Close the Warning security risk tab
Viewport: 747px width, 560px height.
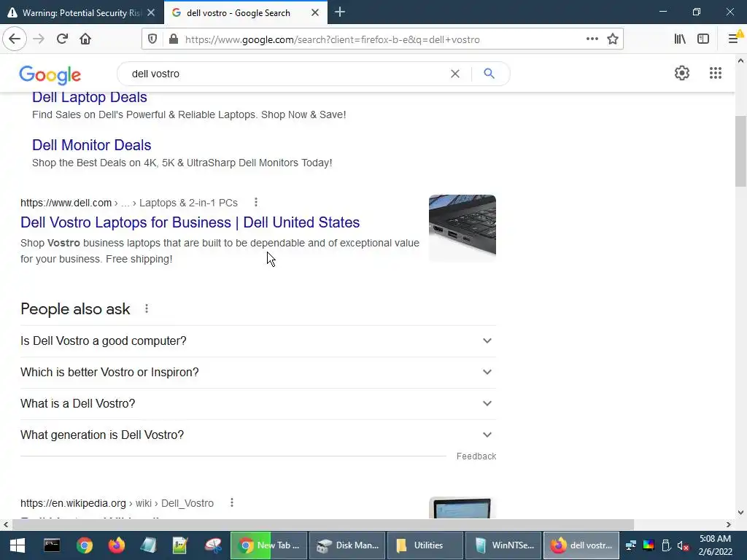pos(151,13)
